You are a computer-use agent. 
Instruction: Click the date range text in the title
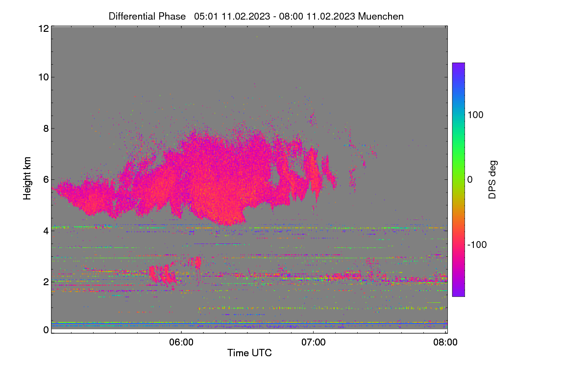[275, 16]
